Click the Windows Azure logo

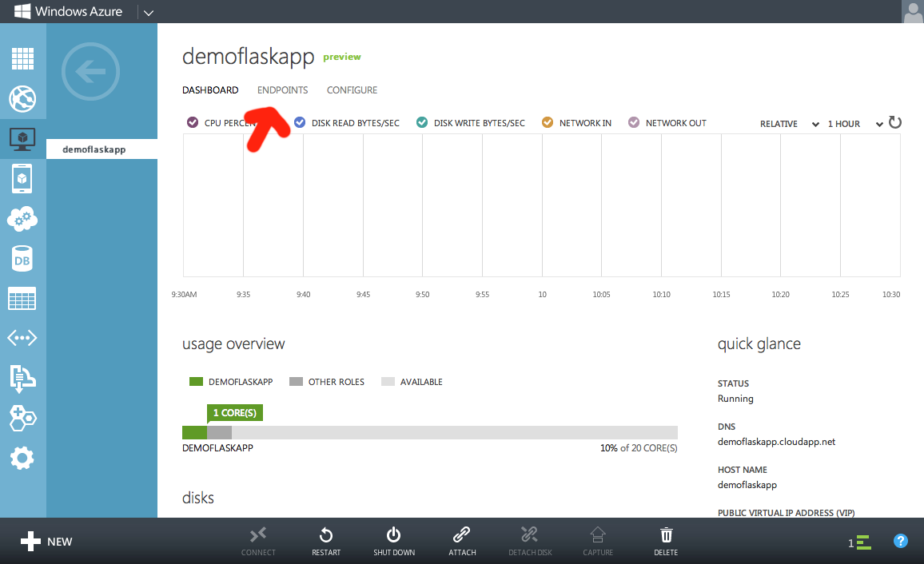69,11
